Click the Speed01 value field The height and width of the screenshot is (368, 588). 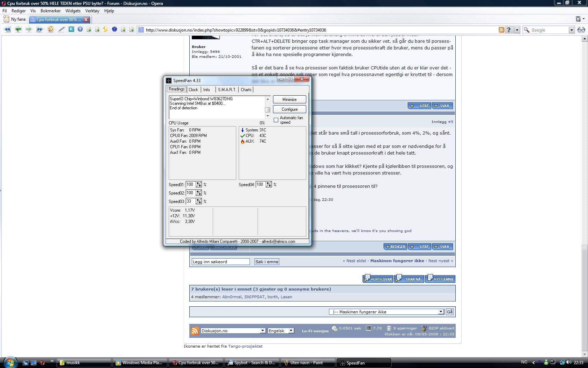click(x=190, y=184)
